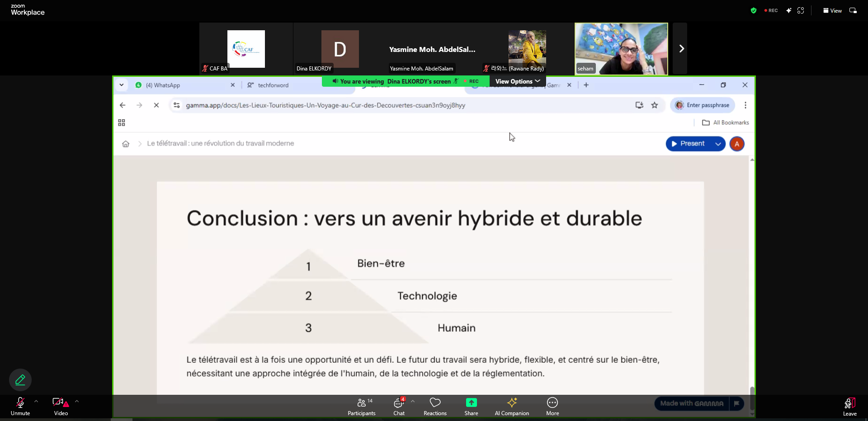868x421 pixels.
Task: Expand audio settings arrow beside Unmute
Action: (36, 401)
